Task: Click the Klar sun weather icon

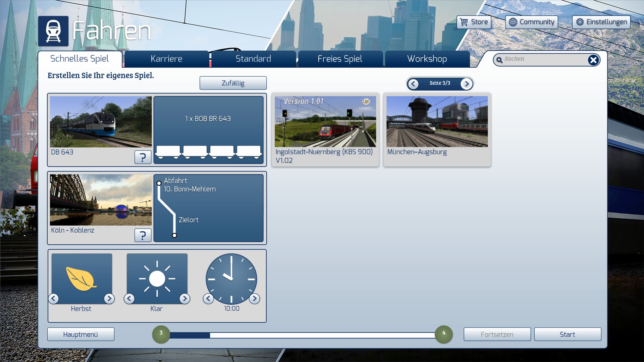Action: (157, 279)
